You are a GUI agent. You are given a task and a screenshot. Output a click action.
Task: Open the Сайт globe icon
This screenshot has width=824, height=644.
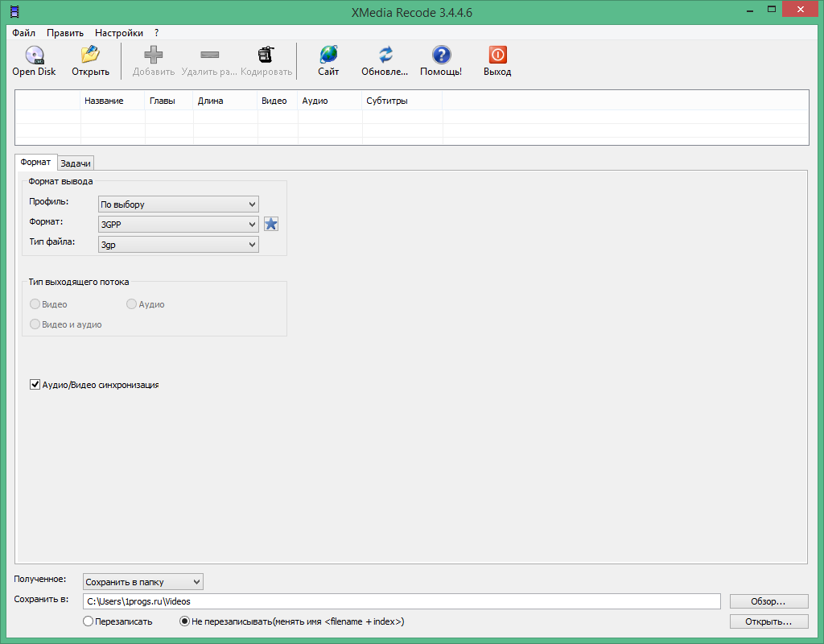[328, 56]
